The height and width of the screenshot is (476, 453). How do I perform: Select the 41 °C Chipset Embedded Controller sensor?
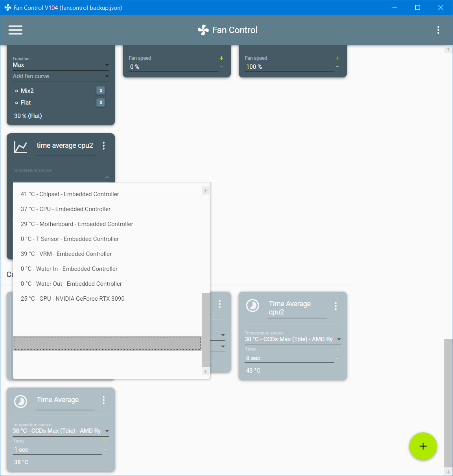point(70,194)
